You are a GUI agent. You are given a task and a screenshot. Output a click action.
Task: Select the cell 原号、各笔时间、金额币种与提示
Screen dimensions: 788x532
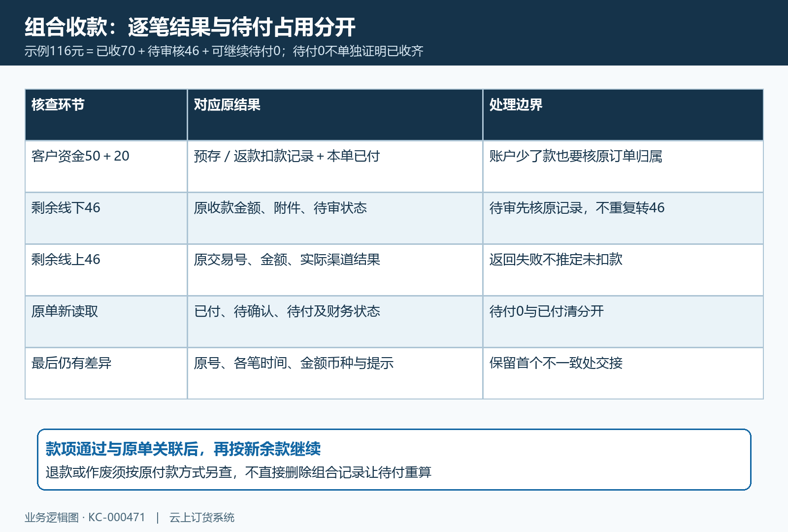point(335,373)
